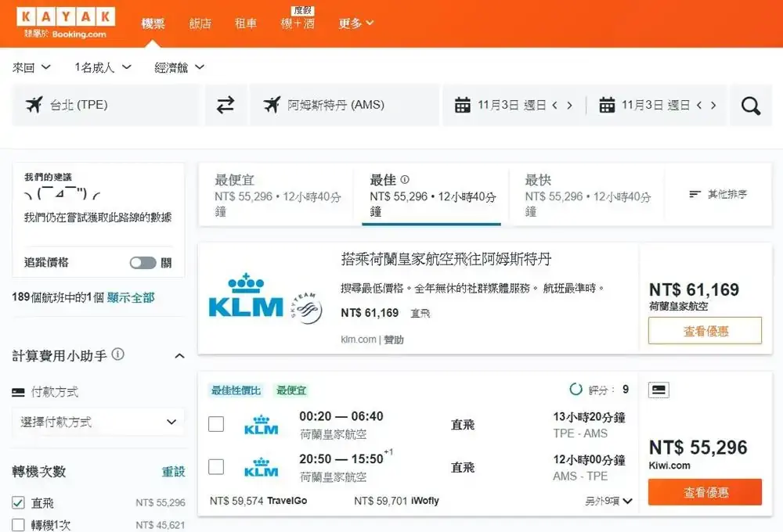Select the 租車 nav tab
Screen dimensions: 783x532
click(246, 23)
